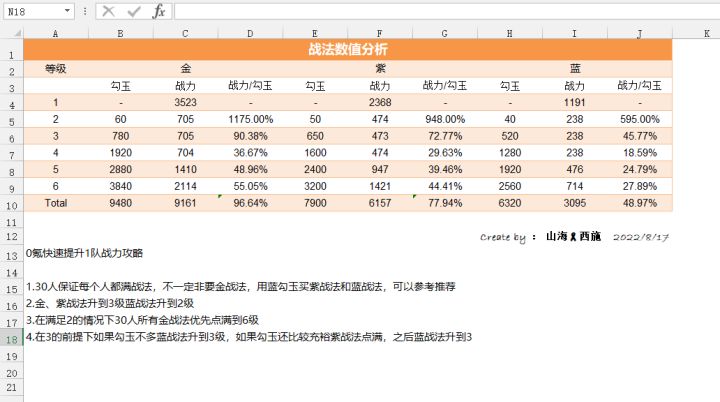Click the cancel X icon in formula bar
The image size is (720, 402).
(108, 11)
